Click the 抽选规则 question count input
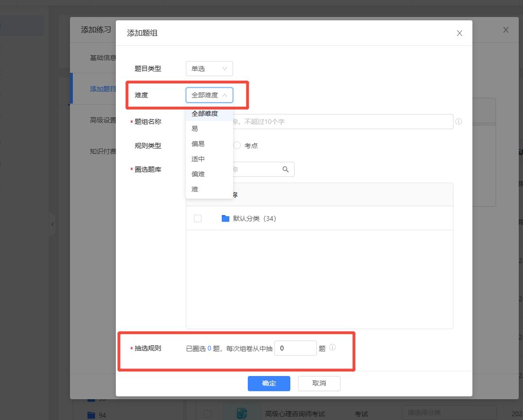 (295, 348)
